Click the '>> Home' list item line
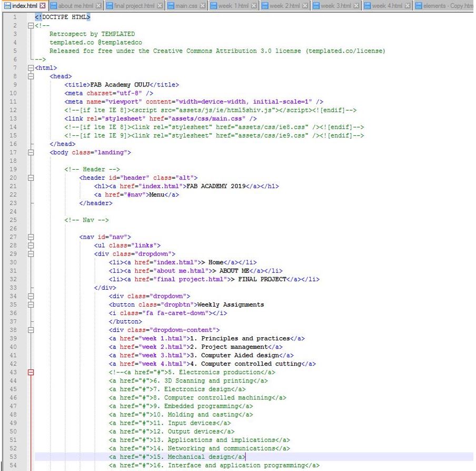Image resolution: width=476 pixels, height=471 pixels. coord(183,262)
